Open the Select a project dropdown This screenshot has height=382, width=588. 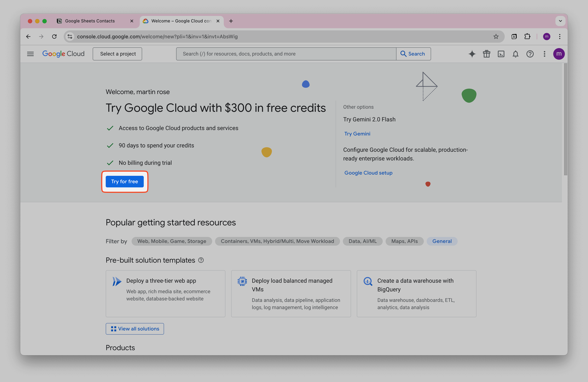[117, 54]
